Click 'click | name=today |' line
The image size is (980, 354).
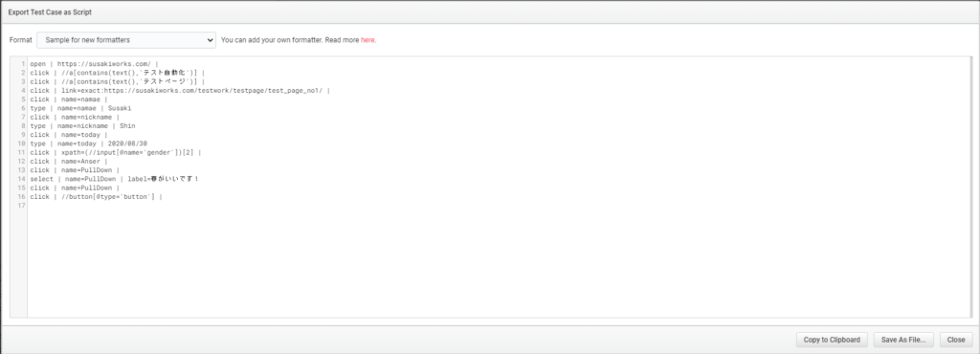[x=69, y=135]
